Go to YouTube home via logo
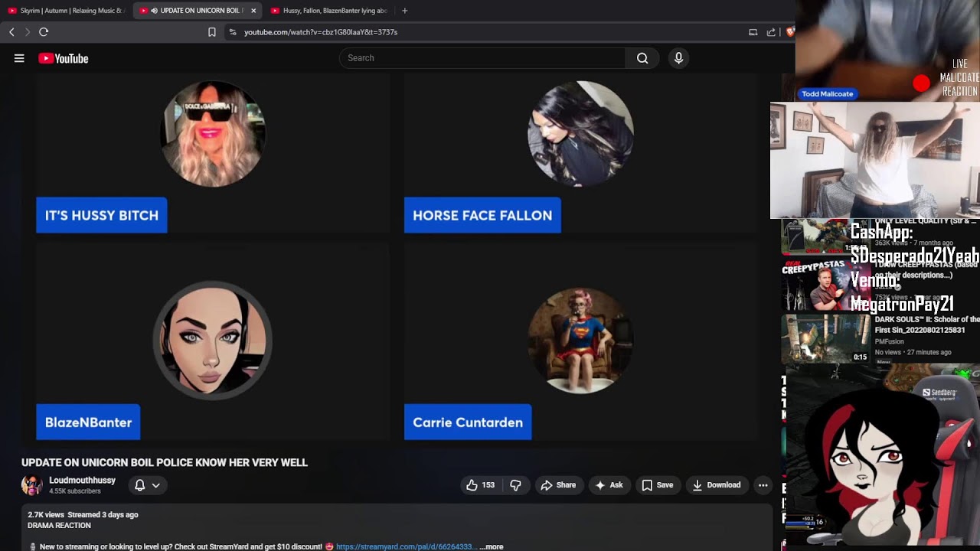The width and height of the screenshot is (980, 551). [64, 58]
